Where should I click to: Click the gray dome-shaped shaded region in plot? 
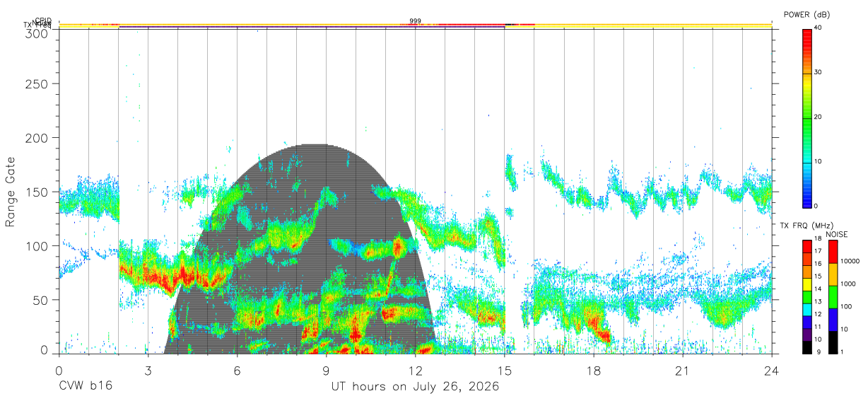pos(300,248)
